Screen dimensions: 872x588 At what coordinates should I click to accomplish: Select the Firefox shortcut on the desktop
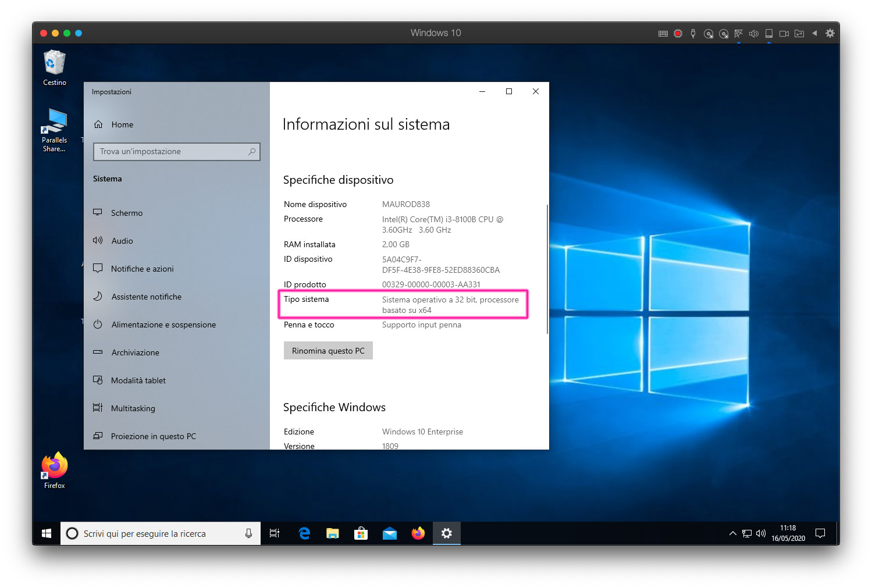pyautogui.click(x=54, y=471)
